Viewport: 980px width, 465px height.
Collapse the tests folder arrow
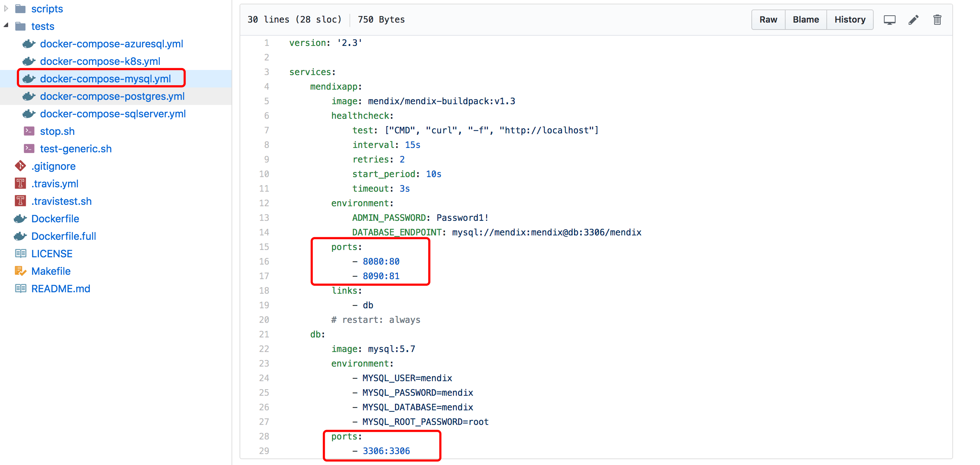[6, 26]
